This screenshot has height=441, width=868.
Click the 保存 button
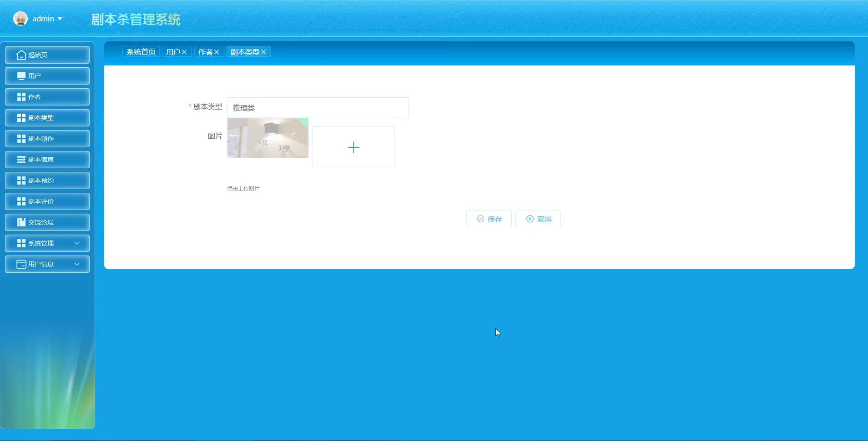coord(489,219)
